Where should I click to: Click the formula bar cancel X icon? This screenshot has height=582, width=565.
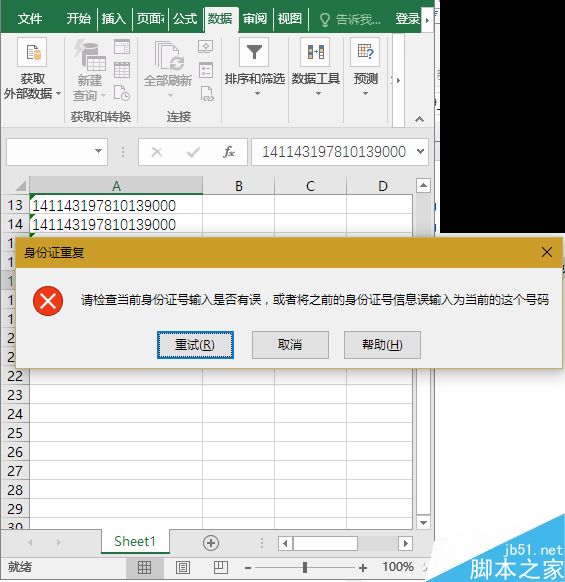coord(157,152)
